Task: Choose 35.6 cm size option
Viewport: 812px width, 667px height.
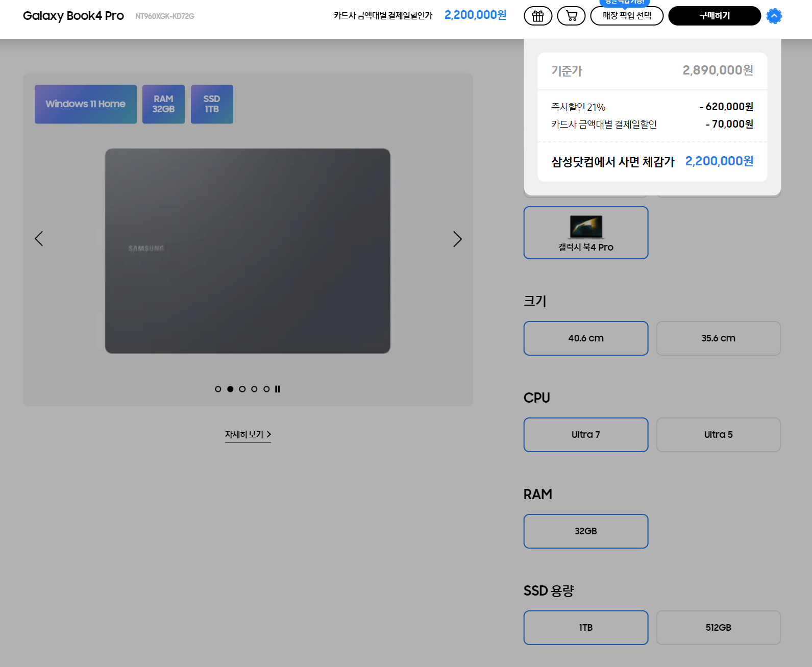Action: point(719,338)
